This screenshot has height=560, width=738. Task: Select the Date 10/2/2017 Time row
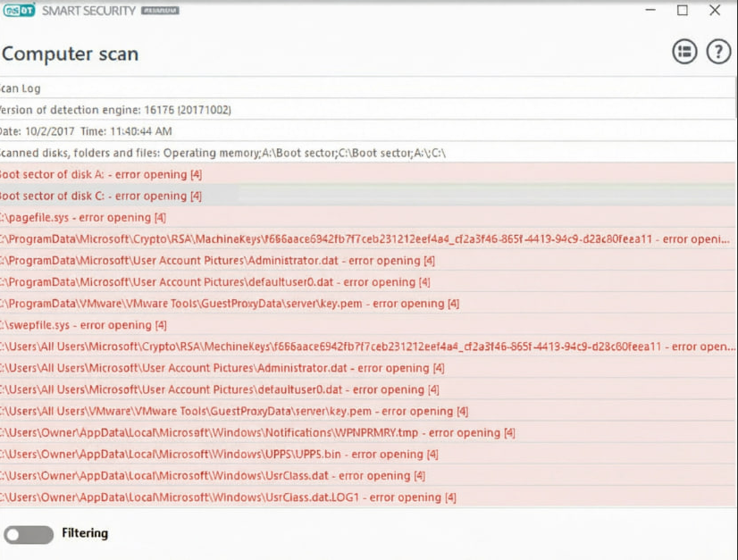point(367,131)
